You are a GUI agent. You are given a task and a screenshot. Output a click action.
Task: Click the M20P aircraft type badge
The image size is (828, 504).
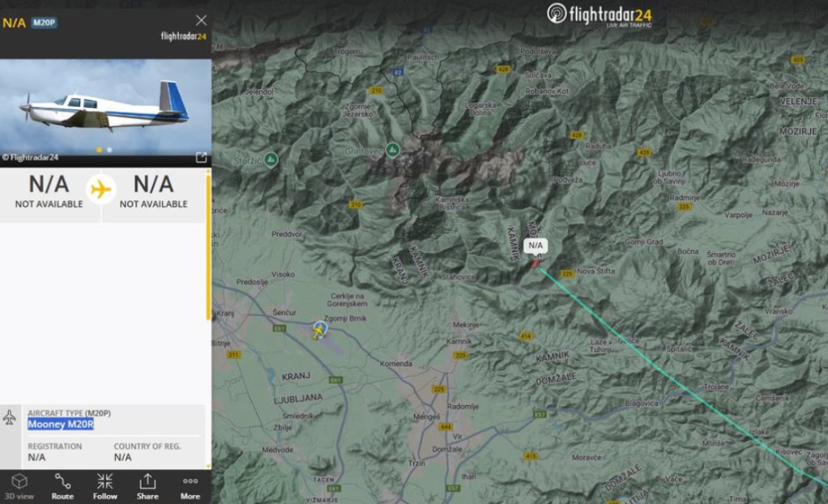(44, 23)
